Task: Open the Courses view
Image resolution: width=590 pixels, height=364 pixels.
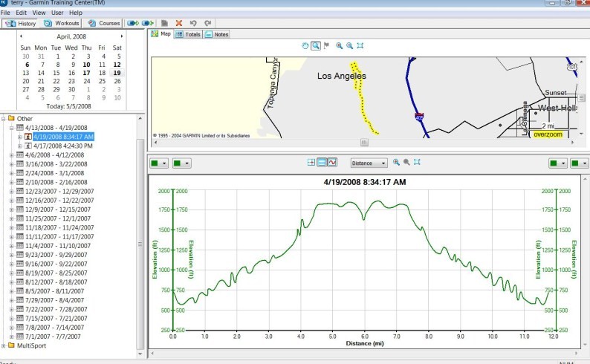Action: 104,23
